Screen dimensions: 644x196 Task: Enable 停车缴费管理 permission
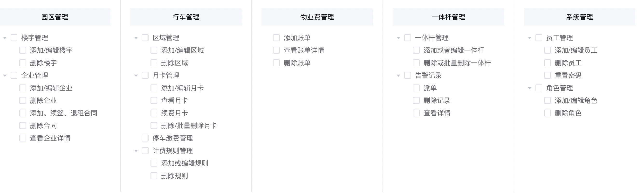145,138
